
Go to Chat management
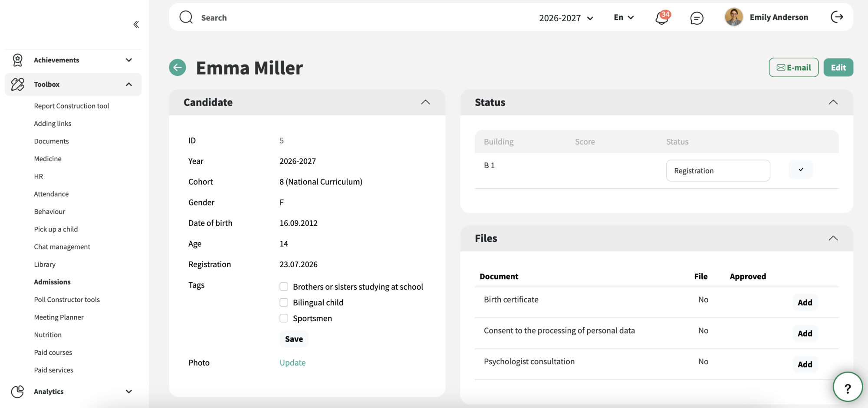coord(62,247)
